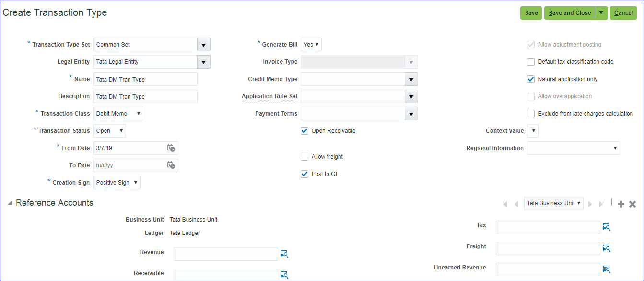Open the To Date calendar picker

[x=171, y=165]
